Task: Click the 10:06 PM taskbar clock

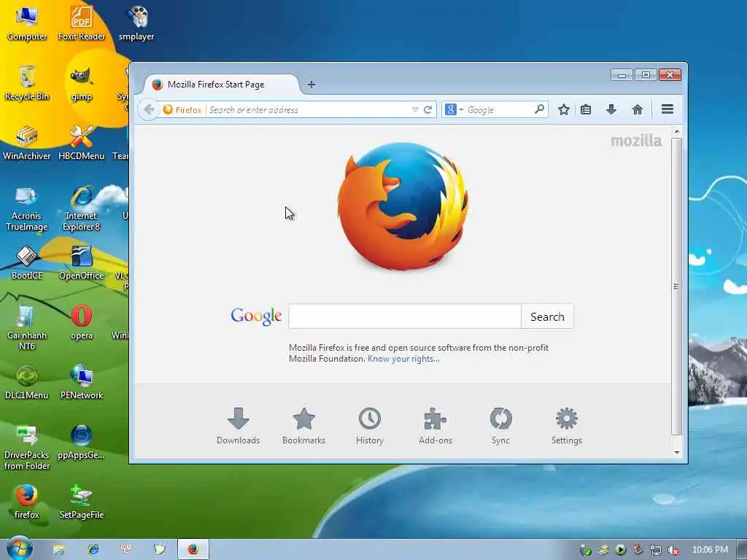Action: 710,550
